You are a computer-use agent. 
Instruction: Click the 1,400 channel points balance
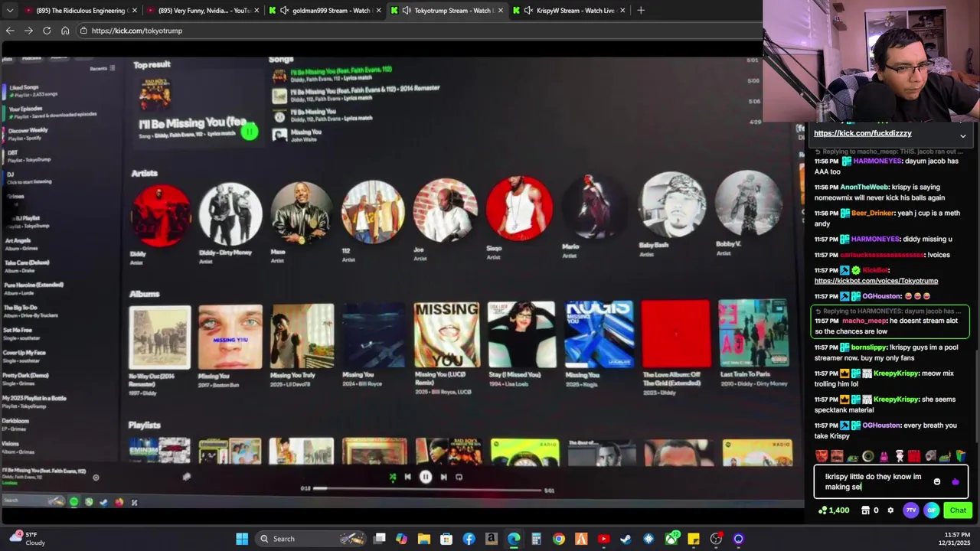tap(834, 510)
